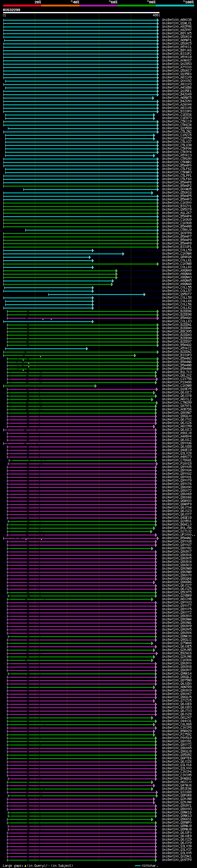Click the arrowhead of the UniRef100_C1K9W4 alignment
The width and height of the screenshot is (197, 868).
click(x=123, y=254)
